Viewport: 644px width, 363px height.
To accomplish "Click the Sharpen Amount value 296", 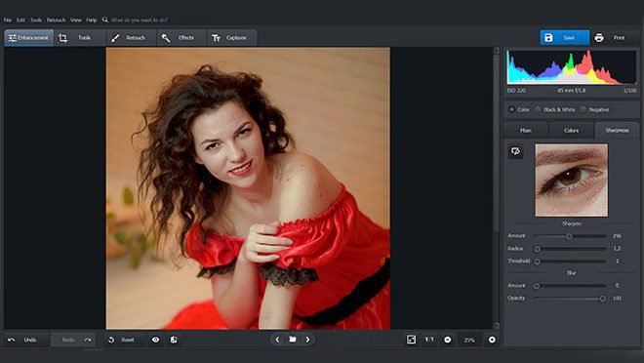I will (x=617, y=236).
